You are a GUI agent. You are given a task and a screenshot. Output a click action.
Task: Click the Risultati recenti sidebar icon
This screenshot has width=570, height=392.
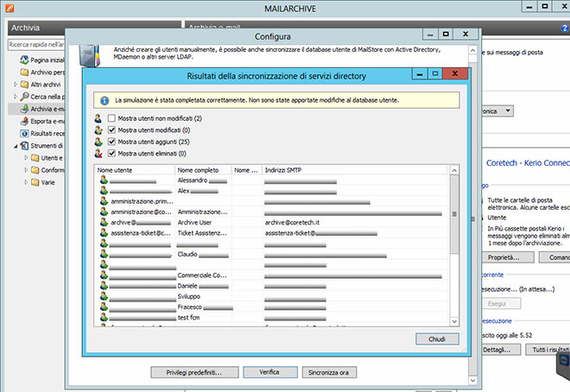pyautogui.click(x=22, y=134)
